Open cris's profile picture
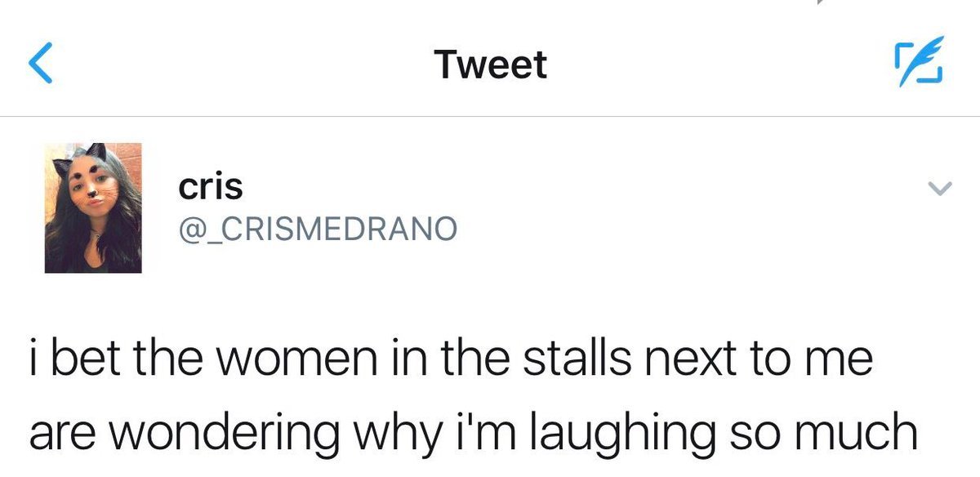This screenshot has height=477, width=980. [x=93, y=207]
